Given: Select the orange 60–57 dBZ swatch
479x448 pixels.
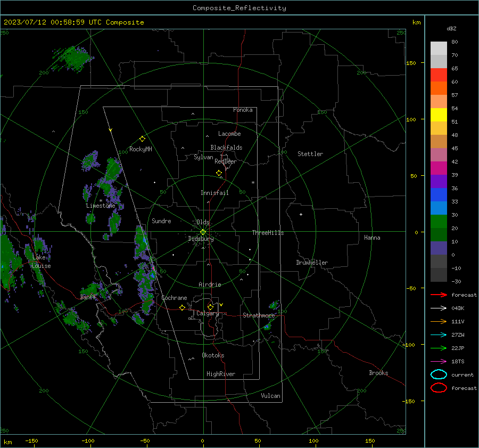Looking at the screenshot, I should 439,88.
